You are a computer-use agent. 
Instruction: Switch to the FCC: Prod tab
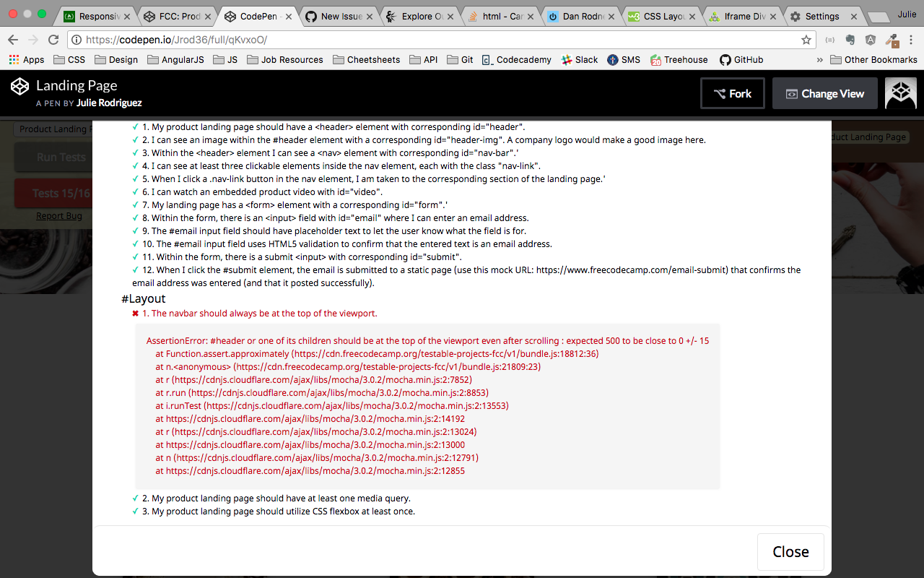click(x=177, y=16)
